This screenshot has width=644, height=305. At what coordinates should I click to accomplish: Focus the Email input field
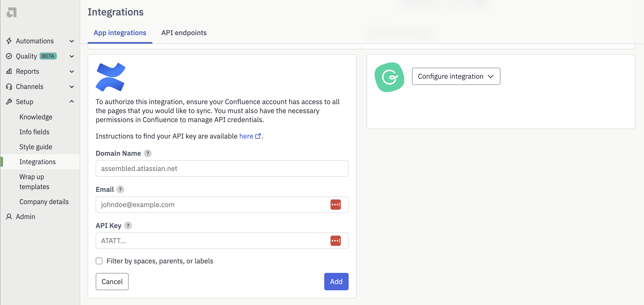[222, 204]
